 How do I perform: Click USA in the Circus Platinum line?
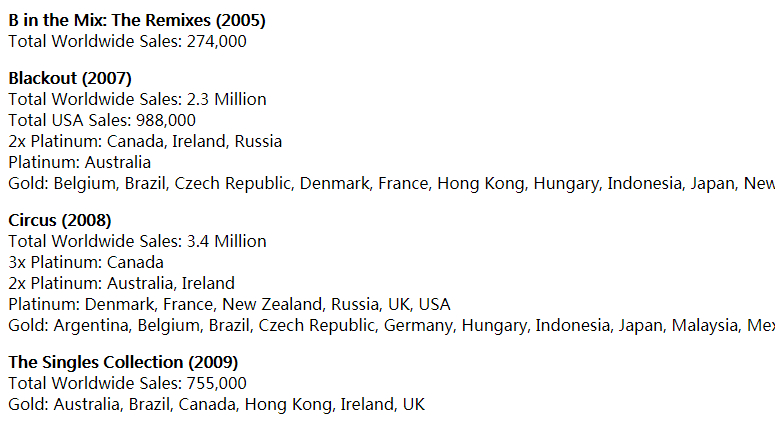[x=434, y=304]
